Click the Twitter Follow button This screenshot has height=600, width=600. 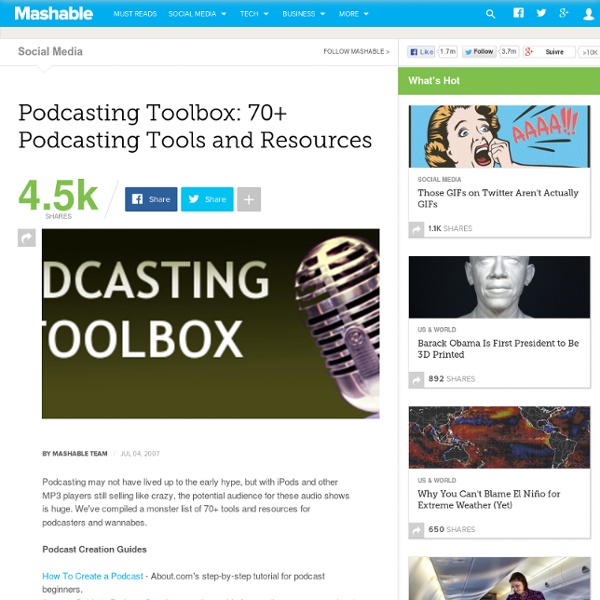coord(479,52)
